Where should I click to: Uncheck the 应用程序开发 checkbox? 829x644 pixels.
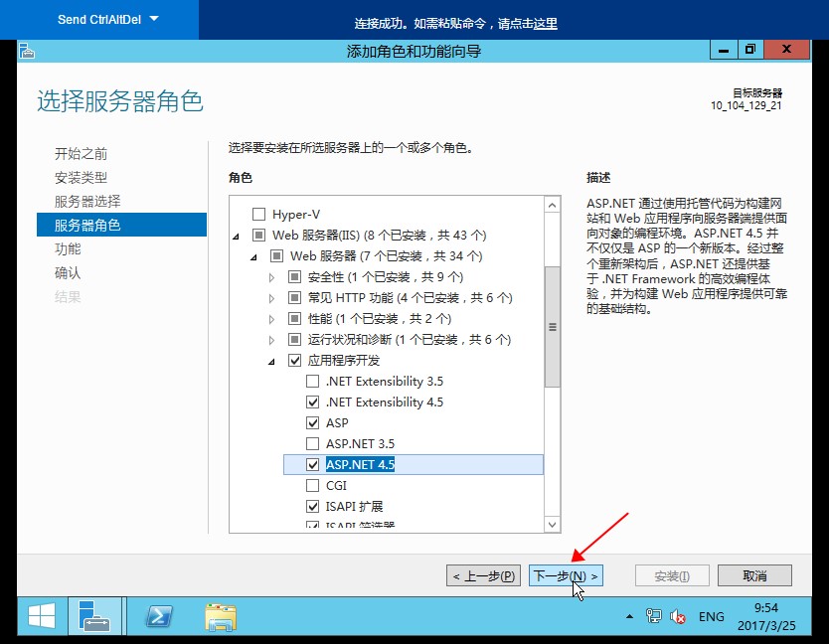click(x=294, y=360)
